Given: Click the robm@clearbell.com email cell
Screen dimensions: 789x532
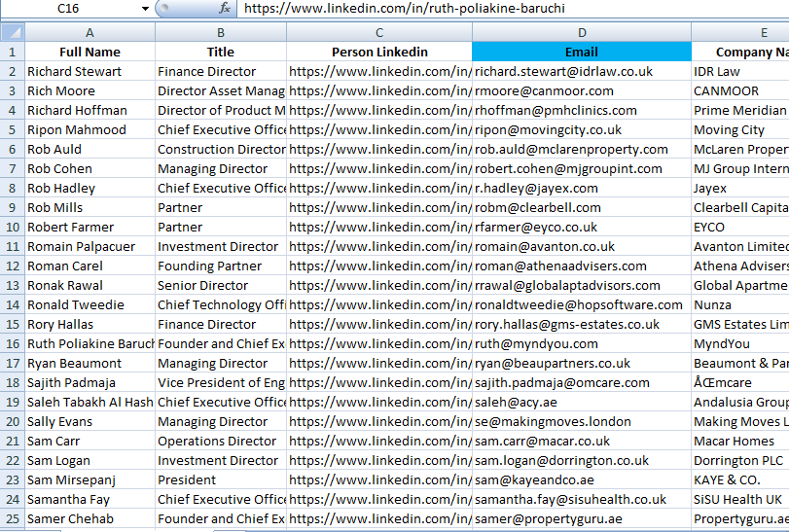Looking at the screenshot, I should coord(582,208).
